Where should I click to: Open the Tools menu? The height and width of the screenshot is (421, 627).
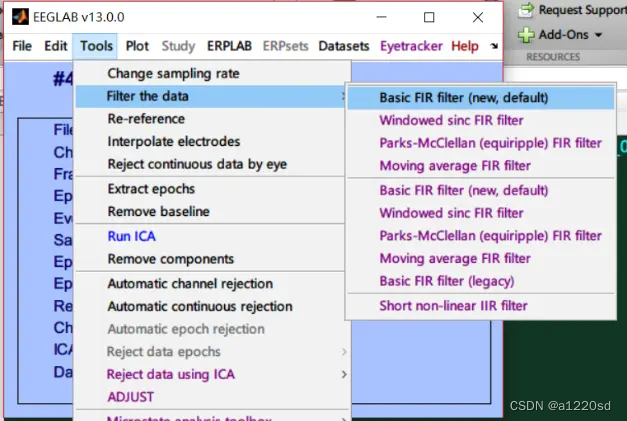pyautogui.click(x=96, y=46)
